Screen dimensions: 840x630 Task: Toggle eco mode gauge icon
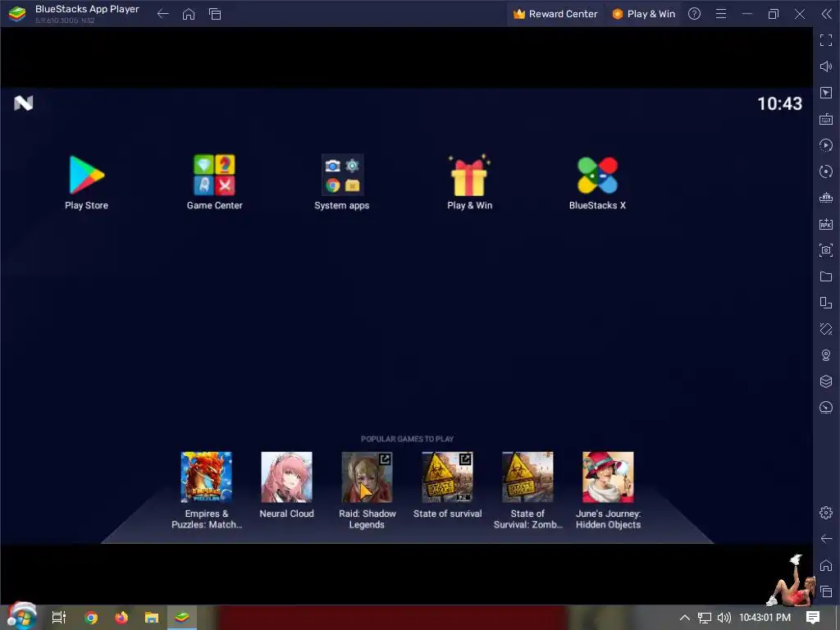click(x=826, y=408)
